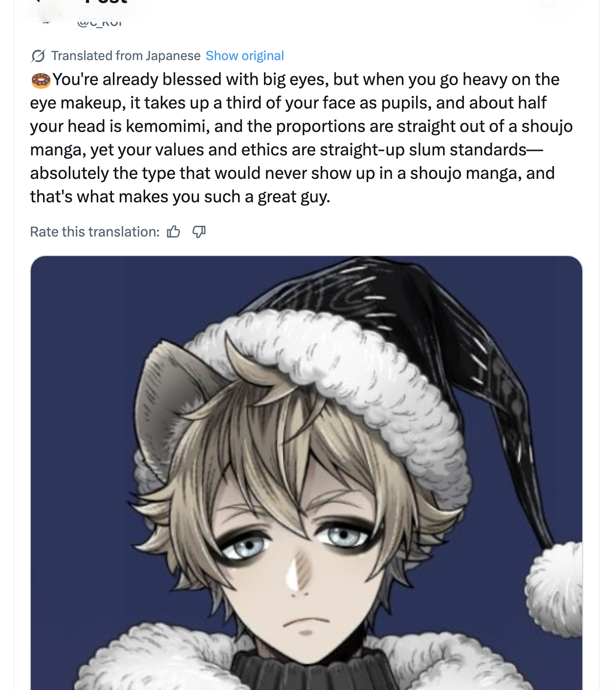Go back using the arrow beside Post

(40, 1)
